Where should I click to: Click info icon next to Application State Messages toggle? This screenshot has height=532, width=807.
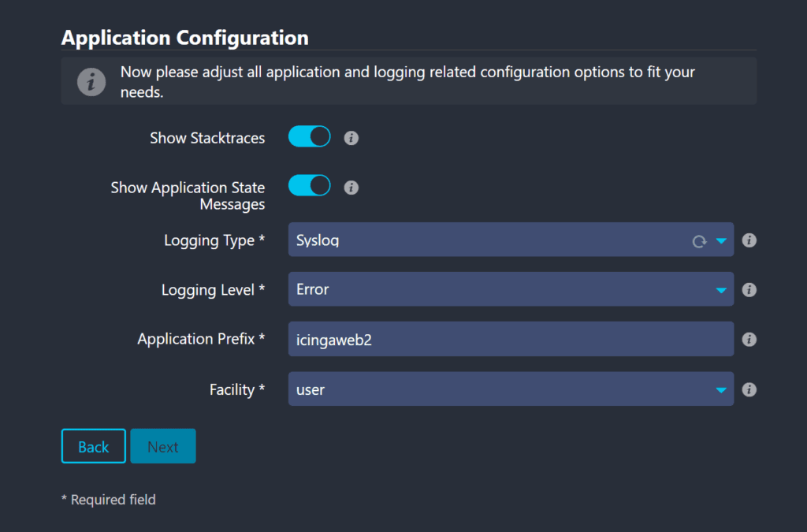(x=351, y=188)
